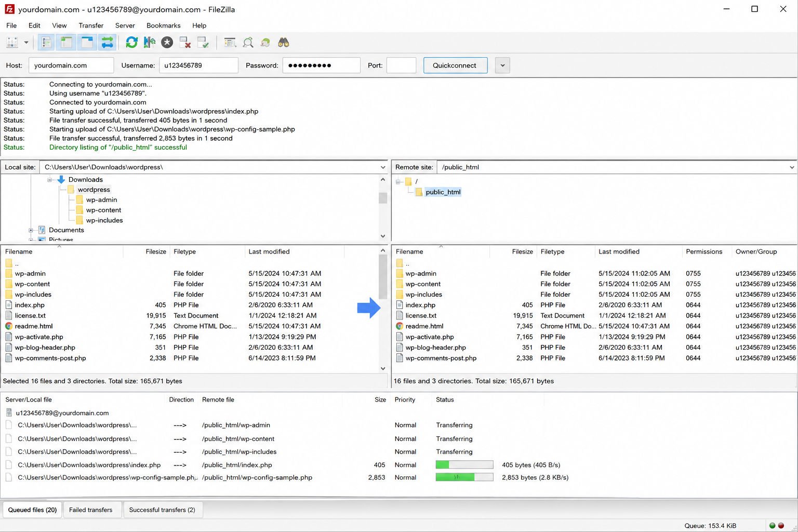Click the Quickconnect button
The height and width of the screenshot is (532, 798).
[455, 65]
